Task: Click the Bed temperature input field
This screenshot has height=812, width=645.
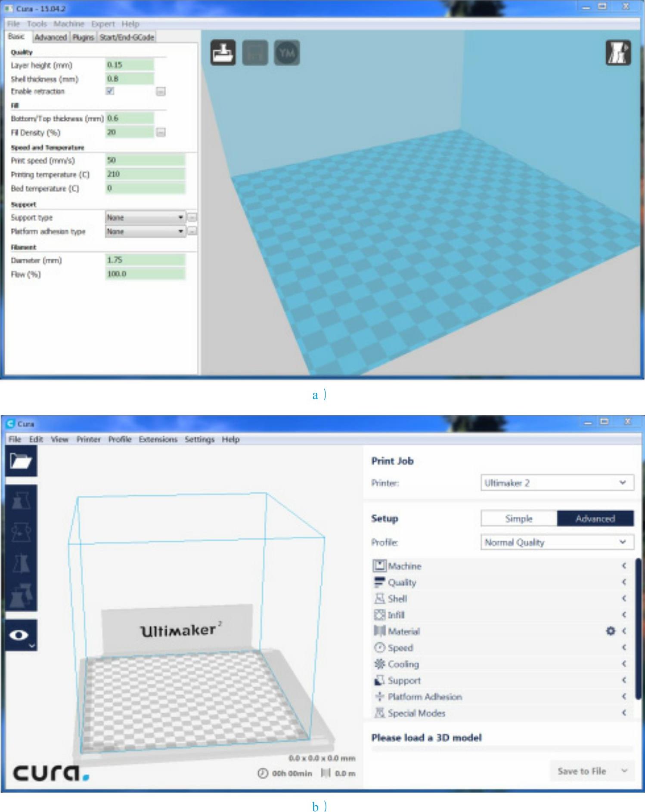Action: [146, 188]
